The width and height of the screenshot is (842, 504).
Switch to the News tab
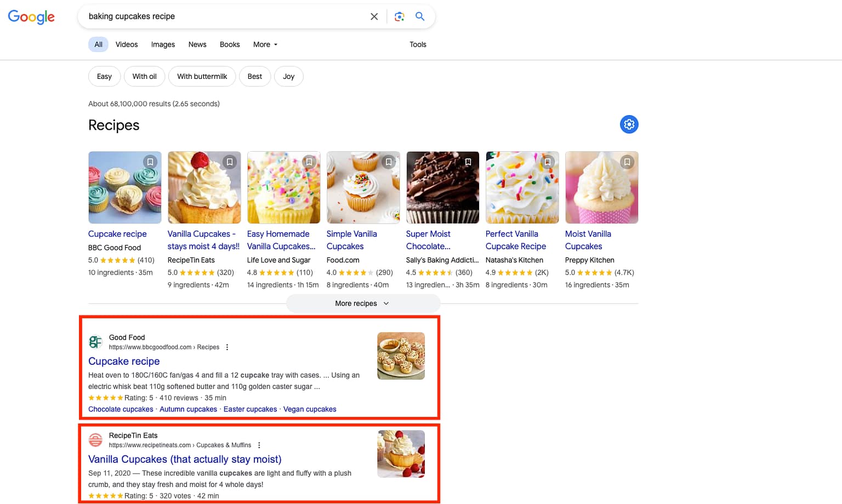pos(197,44)
